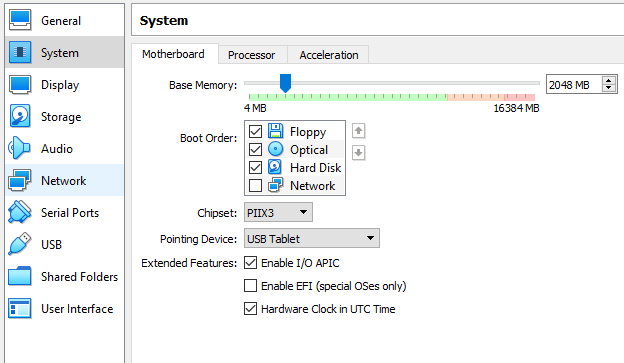
Task: Go to USB settings label
Action: click(51, 244)
